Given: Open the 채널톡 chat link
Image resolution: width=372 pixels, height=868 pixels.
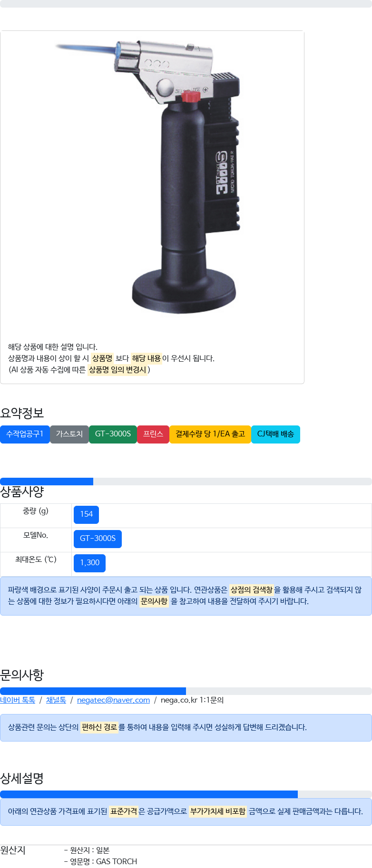Looking at the screenshot, I should click(56, 700).
